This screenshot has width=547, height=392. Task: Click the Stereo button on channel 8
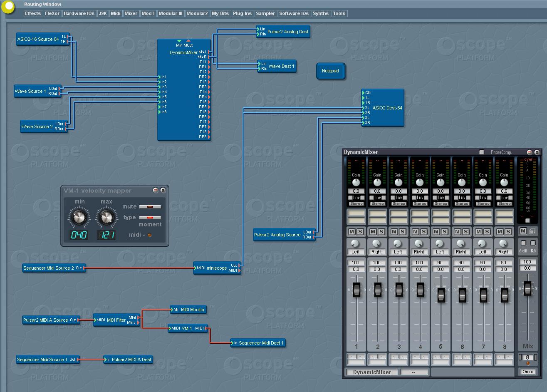[504, 204]
